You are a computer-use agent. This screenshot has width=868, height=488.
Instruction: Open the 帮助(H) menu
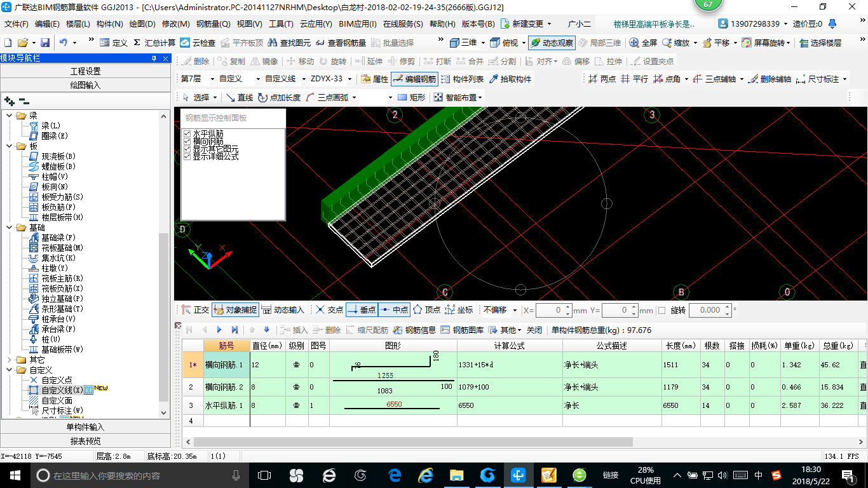(x=442, y=24)
